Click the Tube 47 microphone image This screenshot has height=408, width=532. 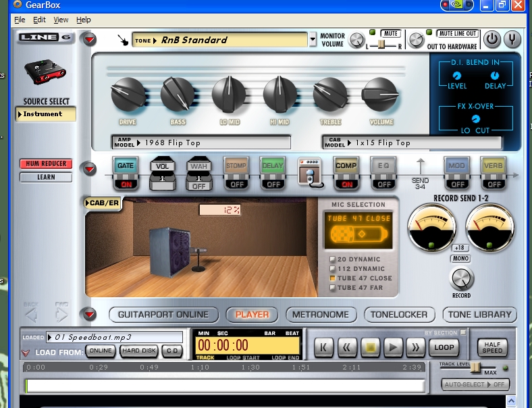click(x=358, y=234)
